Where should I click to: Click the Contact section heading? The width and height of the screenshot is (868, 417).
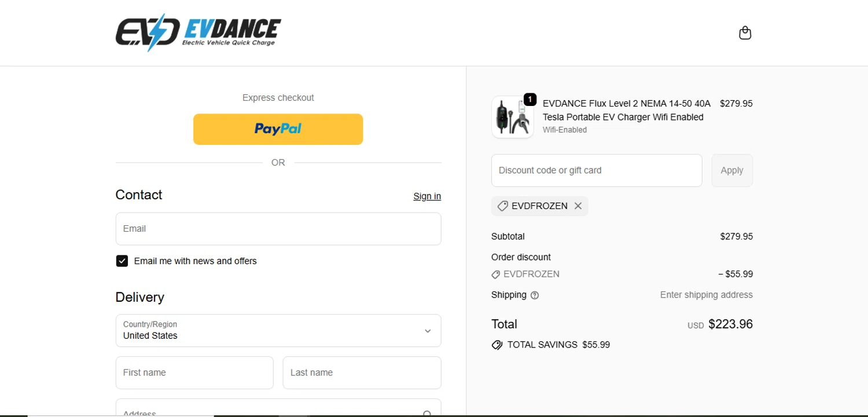pyautogui.click(x=139, y=195)
